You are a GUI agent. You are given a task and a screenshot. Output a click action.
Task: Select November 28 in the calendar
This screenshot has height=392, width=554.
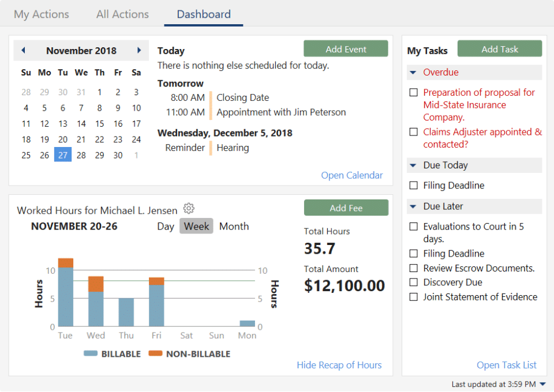coord(81,155)
